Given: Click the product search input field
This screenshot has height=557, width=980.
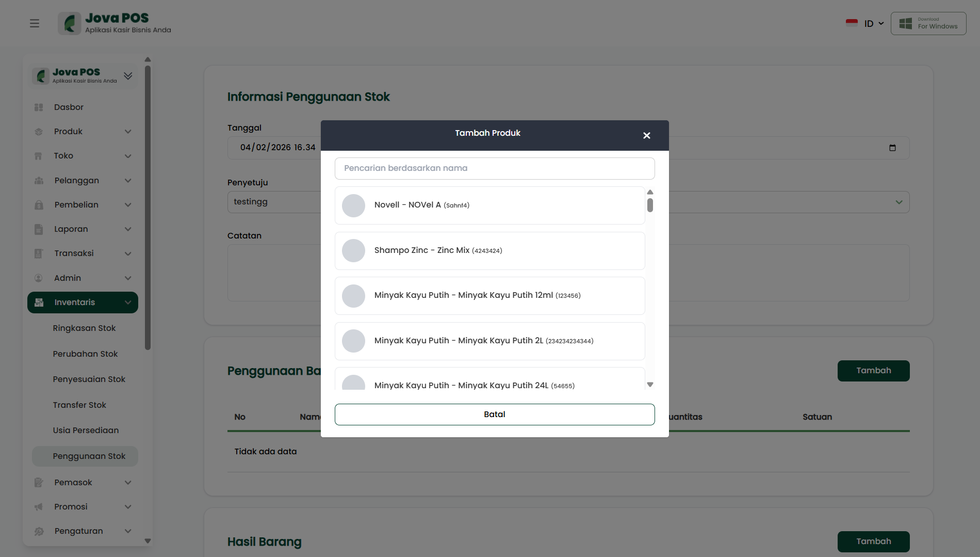Looking at the screenshot, I should (494, 168).
